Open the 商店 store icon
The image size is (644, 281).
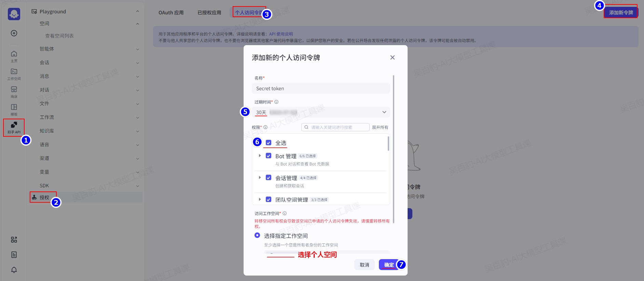(x=14, y=92)
